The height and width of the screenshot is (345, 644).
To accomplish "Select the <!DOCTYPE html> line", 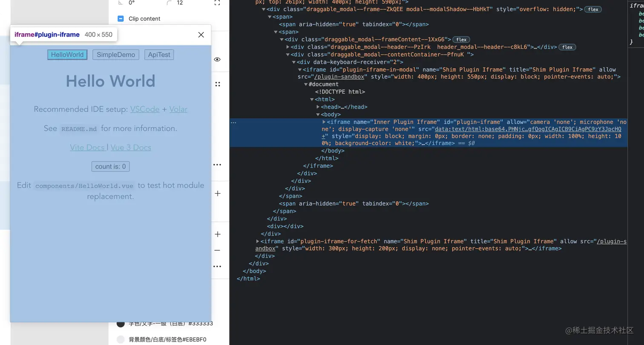I will click(340, 92).
